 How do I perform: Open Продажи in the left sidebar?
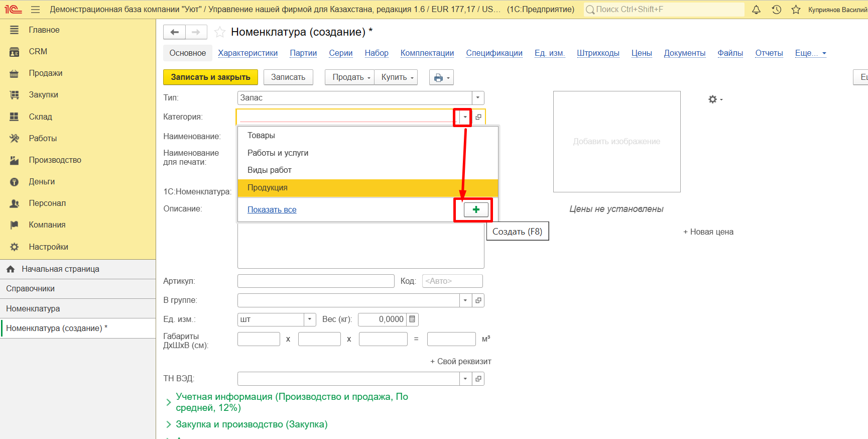tap(45, 73)
